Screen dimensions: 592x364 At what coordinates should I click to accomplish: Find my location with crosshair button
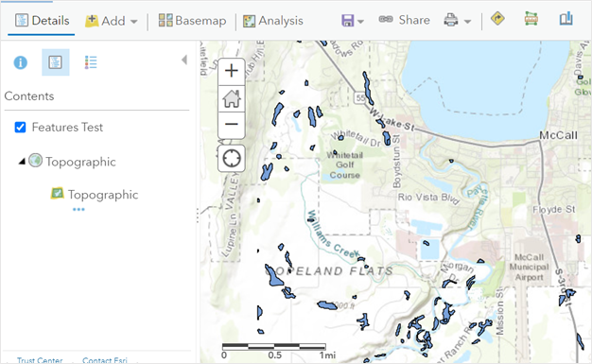tap(232, 158)
